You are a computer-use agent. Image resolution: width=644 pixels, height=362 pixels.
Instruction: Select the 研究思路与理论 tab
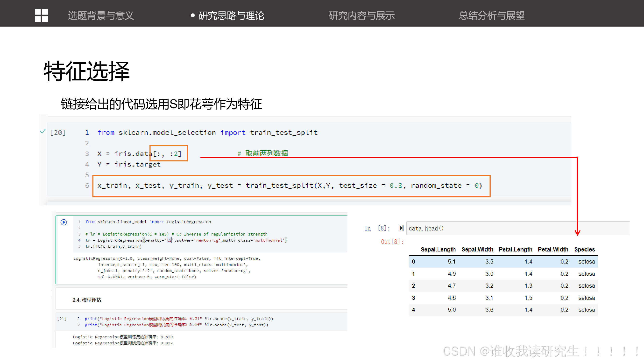pyautogui.click(x=231, y=15)
